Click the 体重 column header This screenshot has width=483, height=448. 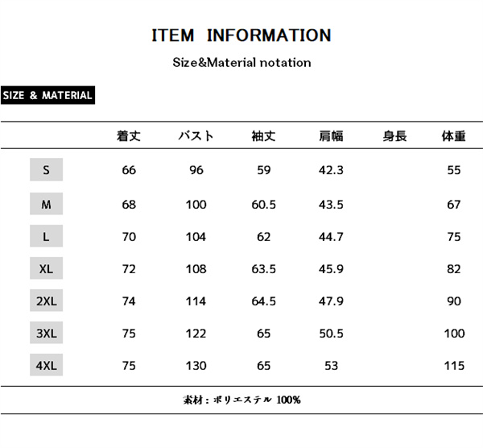pyautogui.click(x=453, y=136)
